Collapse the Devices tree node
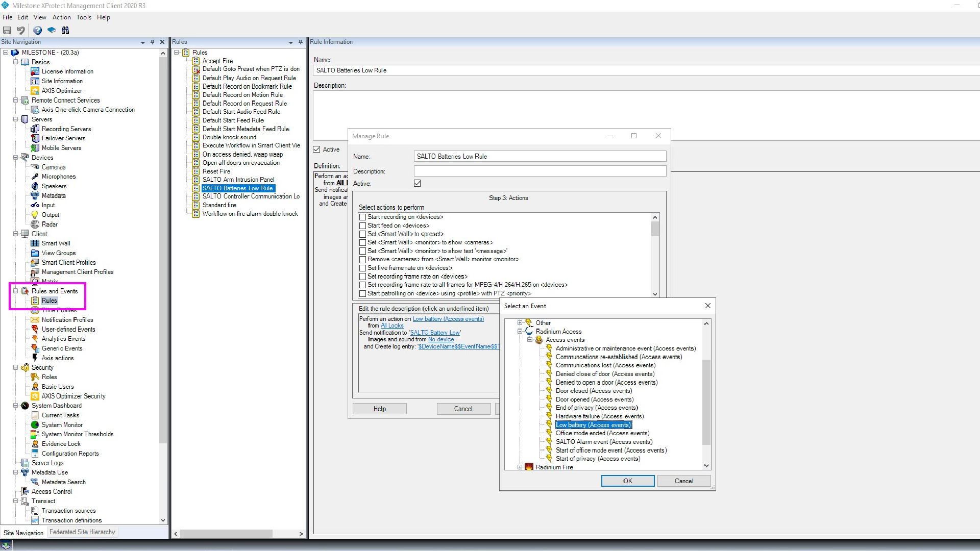 16,158
